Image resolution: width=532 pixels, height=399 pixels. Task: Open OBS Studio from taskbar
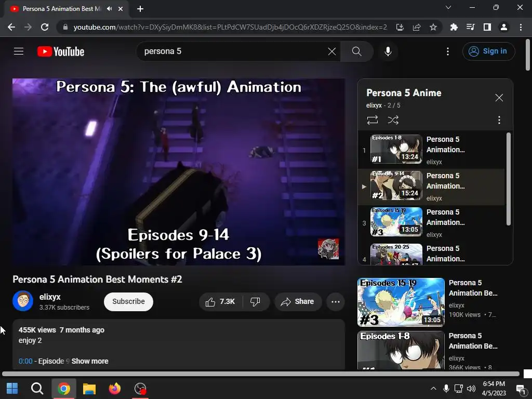pyautogui.click(x=140, y=389)
